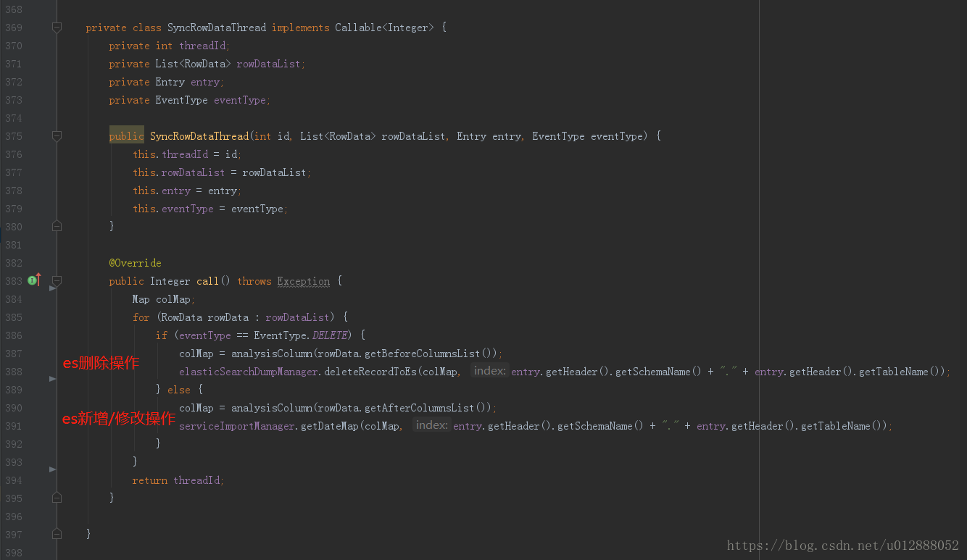Click the 'index:' parameter hint on line 391
Image resolution: width=967 pixels, height=560 pixels.
coord(431,425)
